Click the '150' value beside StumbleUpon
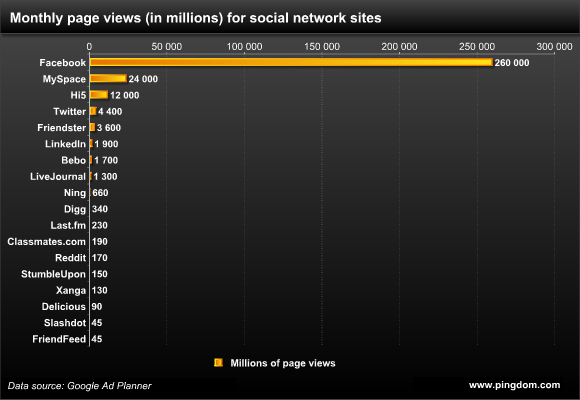The height and width of the screenshot is (400, 580). (100, 275)
